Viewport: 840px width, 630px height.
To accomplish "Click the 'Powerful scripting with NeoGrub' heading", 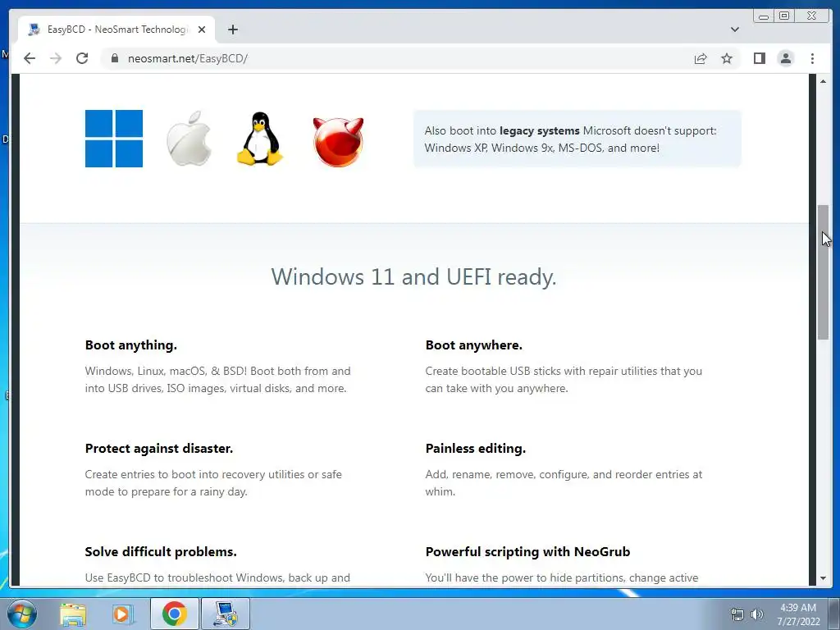I will point(527,552).
